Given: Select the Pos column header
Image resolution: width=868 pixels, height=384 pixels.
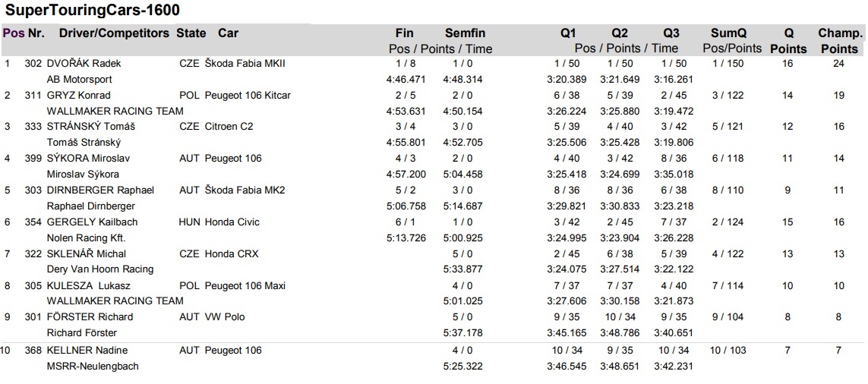Looking at the screenshot, I should pyautogui.click(x=14, y=33).
